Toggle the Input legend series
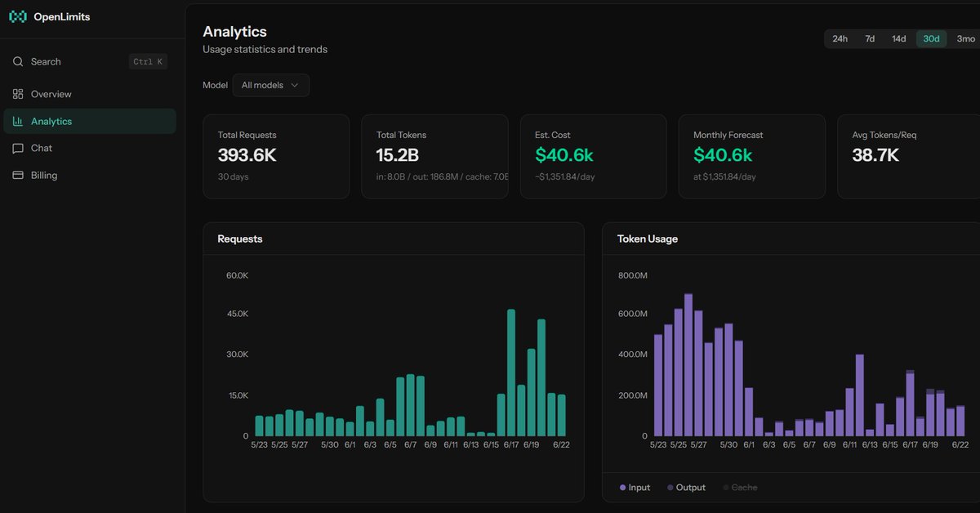 (x=635, y=488)
